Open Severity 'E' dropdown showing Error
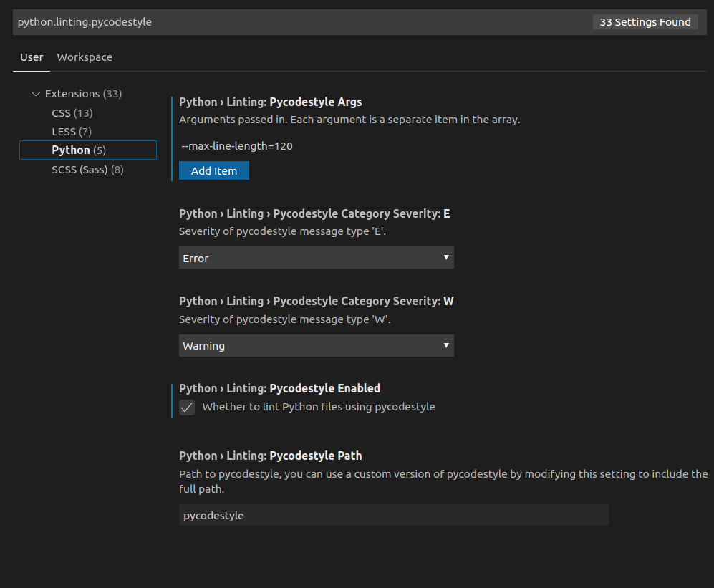 coord(316,258)
